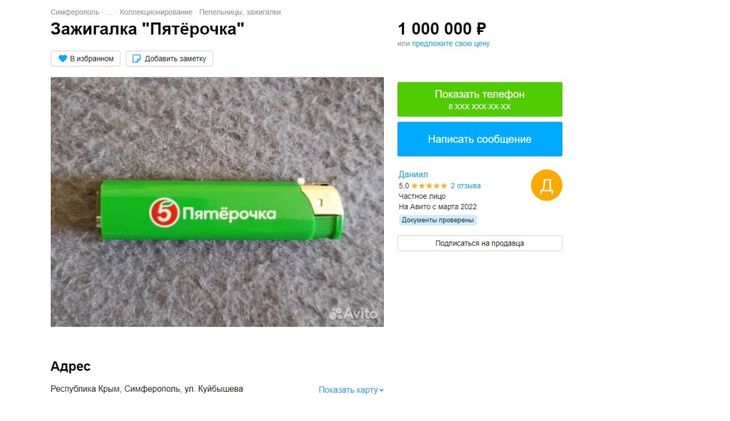The image size is (730, 421).
Task: Click the orange Д seller avatar
Action: 547,185
